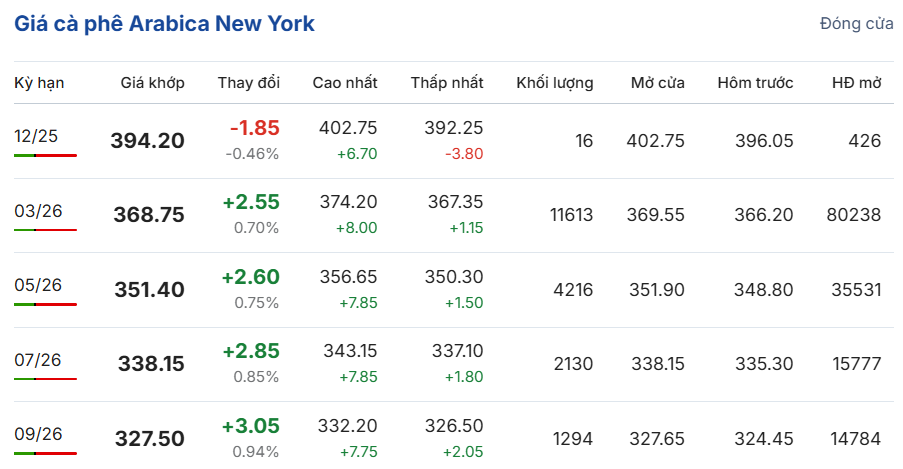903x469 pixels.
Task: Click the 03/26 volume value 11613
Action: [571, 215]
